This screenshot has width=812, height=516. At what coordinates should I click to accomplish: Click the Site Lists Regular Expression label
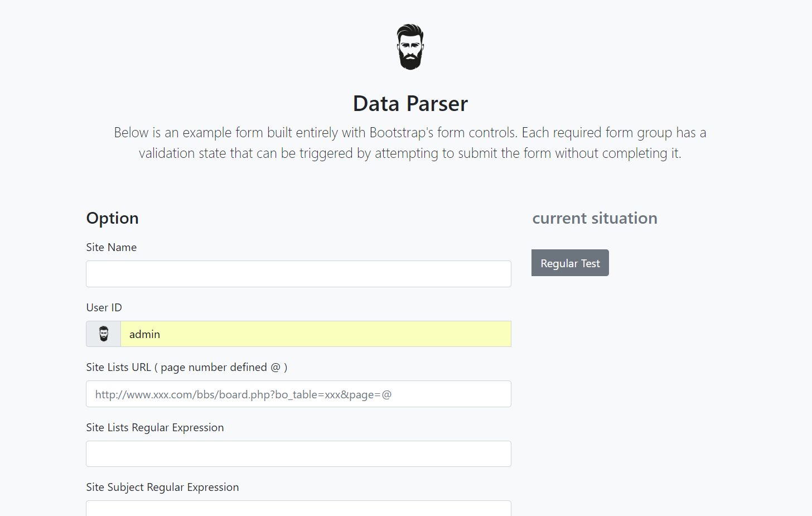[x=155, y=427]
